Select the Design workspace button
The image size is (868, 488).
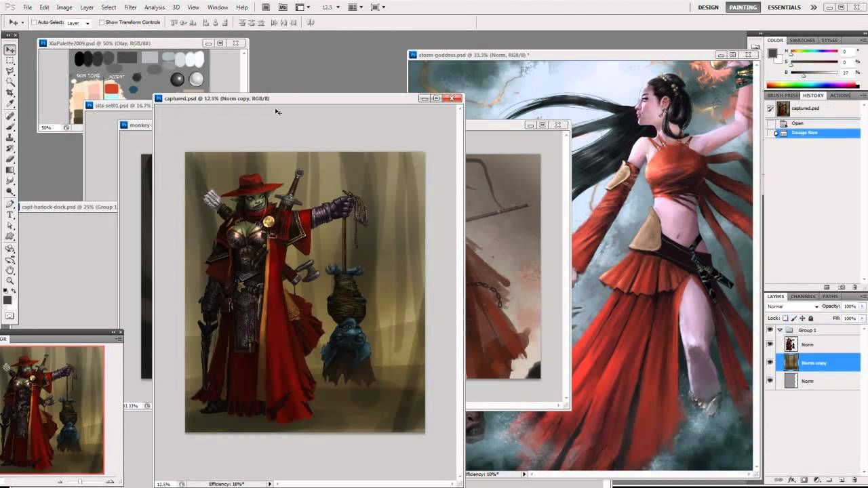point(708,7)
